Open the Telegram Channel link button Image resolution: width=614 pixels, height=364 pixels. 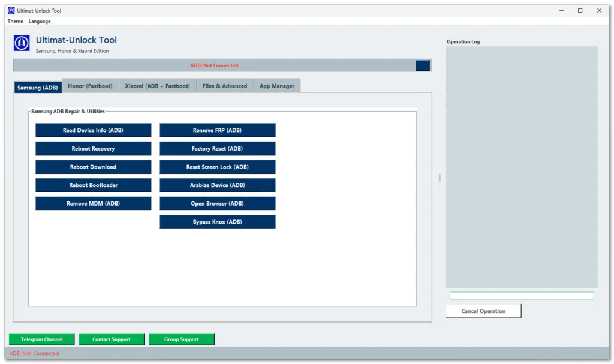coord(41,339)
